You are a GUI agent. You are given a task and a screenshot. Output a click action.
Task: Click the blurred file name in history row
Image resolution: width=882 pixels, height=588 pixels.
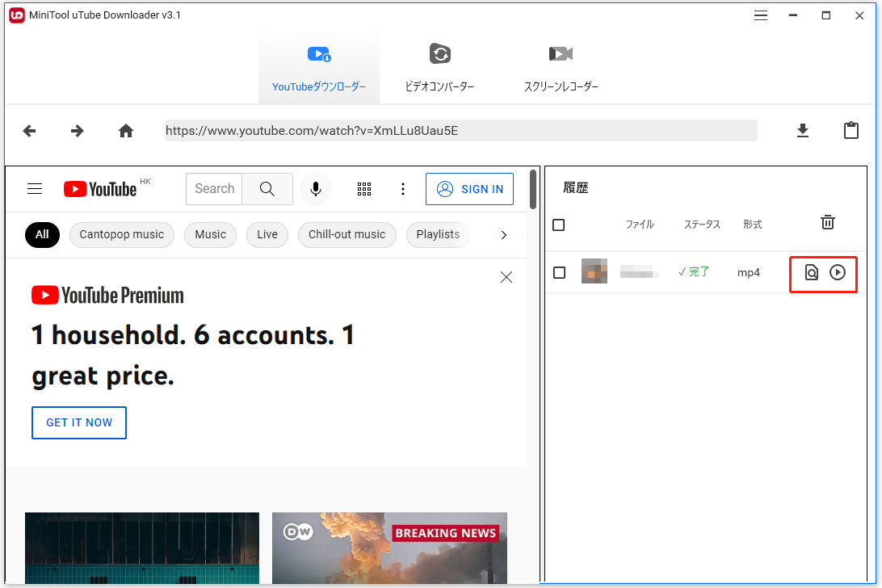click(639, 271)
